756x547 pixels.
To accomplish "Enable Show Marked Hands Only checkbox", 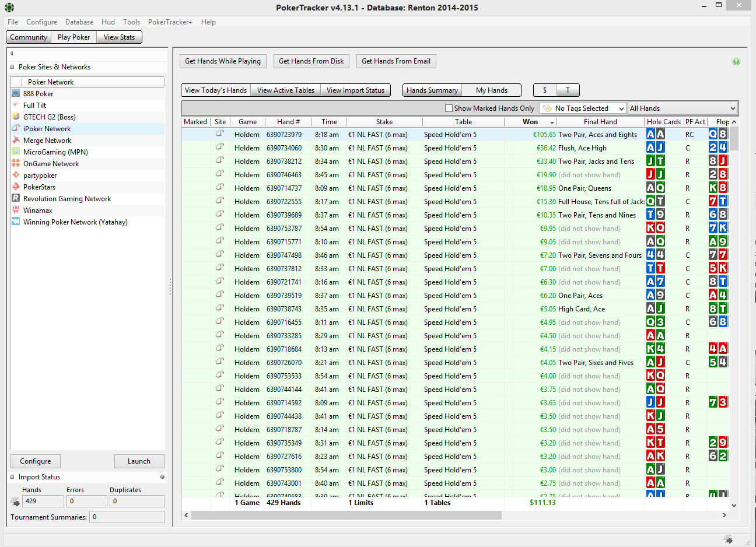I will click(449, 108).
